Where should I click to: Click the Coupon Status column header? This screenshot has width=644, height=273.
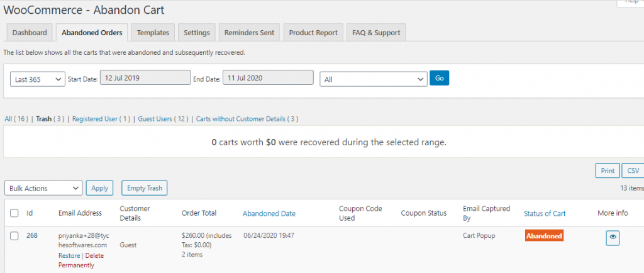click(x=423, y=213)
